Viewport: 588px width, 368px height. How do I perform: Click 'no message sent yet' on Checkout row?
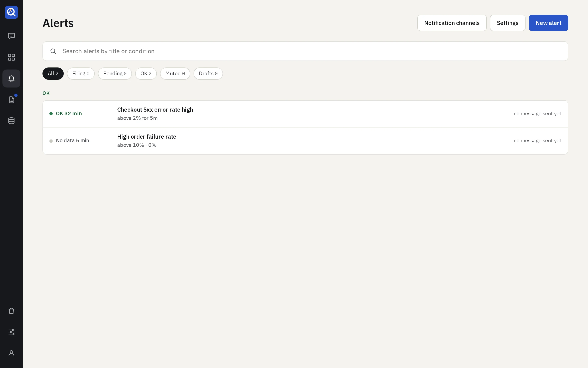[537, 114]
